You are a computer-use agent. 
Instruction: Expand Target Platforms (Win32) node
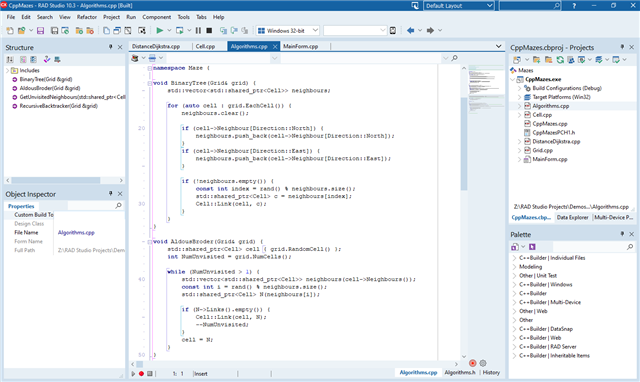point(519,97)
